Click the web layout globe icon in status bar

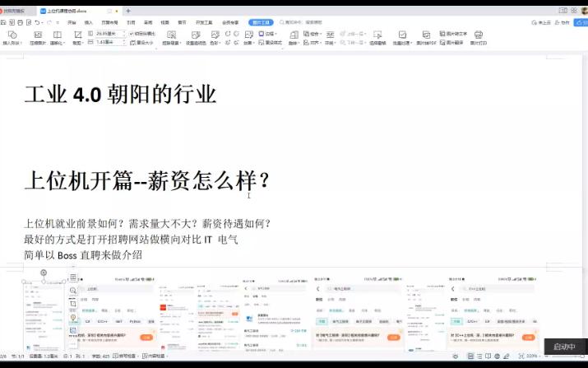pos(498,356)
